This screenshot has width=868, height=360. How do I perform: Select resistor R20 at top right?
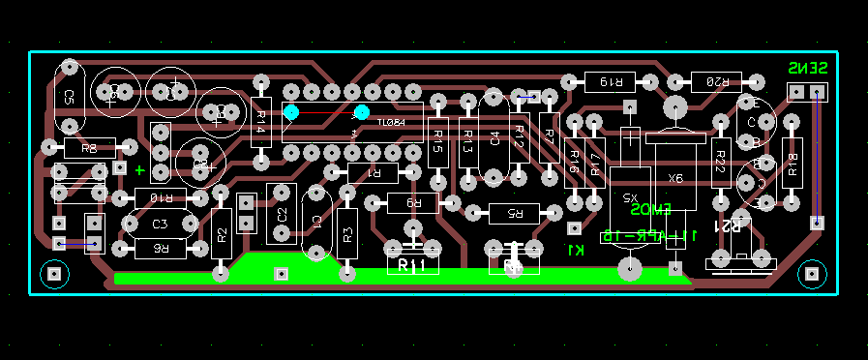click(x=716, y=82)
